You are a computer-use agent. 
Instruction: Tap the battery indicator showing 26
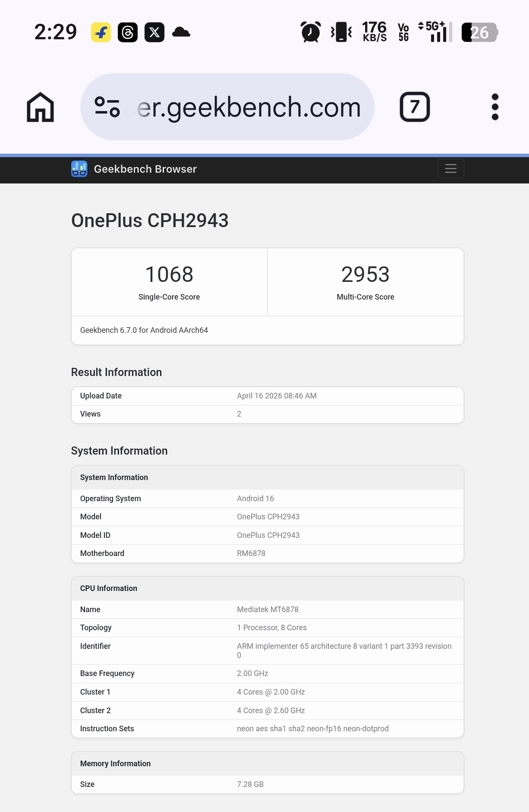pyautogui.click(x=479, y=32)
